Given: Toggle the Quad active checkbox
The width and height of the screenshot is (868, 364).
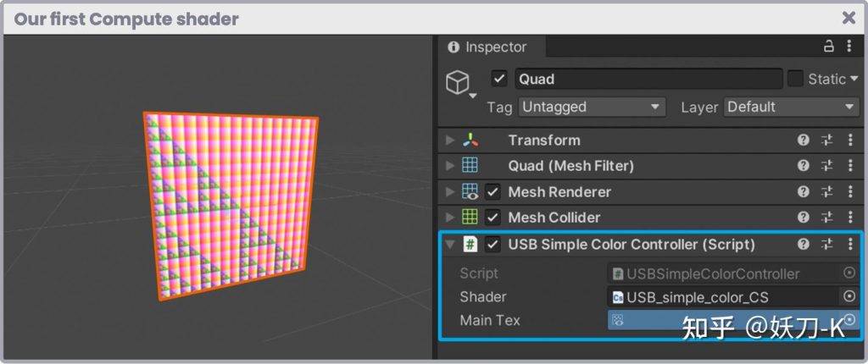Looking at the screenshot, I should [x=498, y=79].
